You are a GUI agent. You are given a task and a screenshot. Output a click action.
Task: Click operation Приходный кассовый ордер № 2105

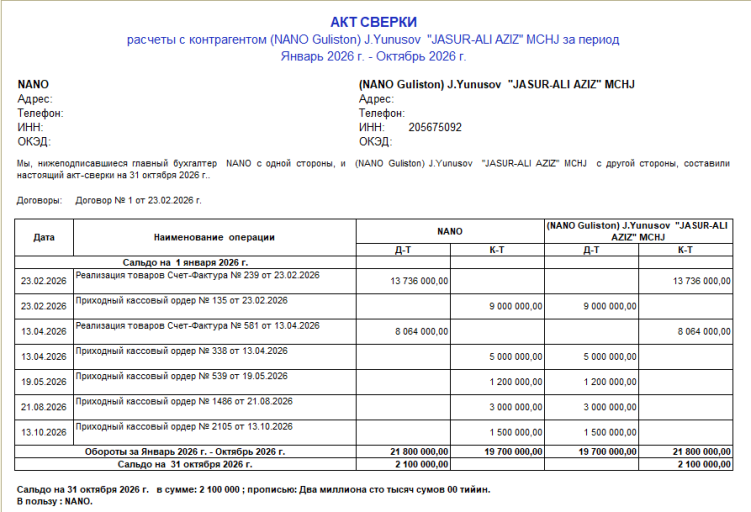click(x=184, y=427)
